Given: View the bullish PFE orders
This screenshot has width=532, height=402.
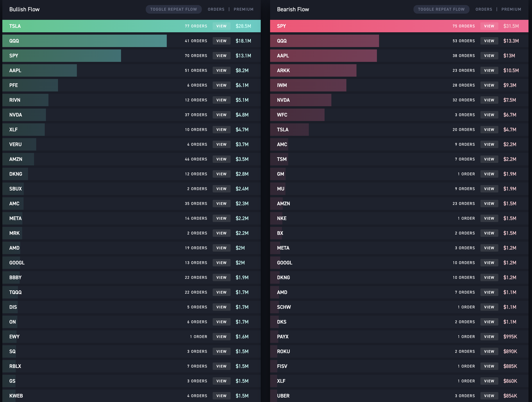Looking at the screenshot, I should point(221,85).
